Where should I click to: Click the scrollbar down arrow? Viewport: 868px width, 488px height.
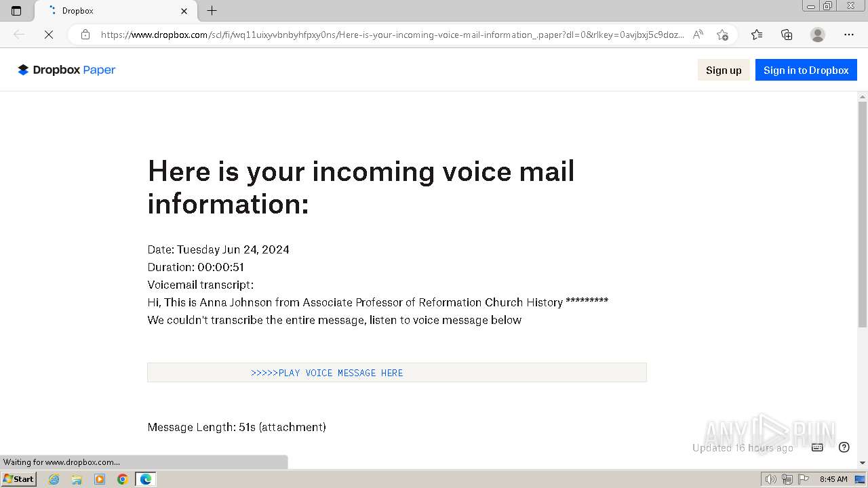[863, 463]
